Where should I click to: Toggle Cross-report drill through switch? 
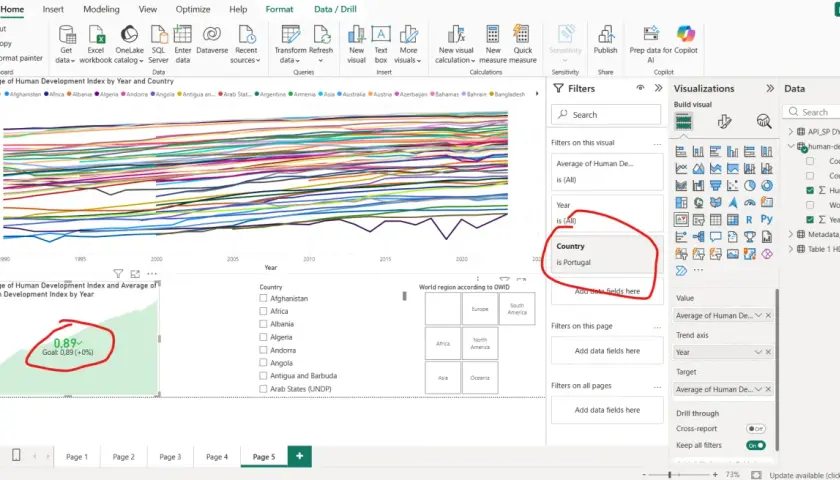click(755, 429)
